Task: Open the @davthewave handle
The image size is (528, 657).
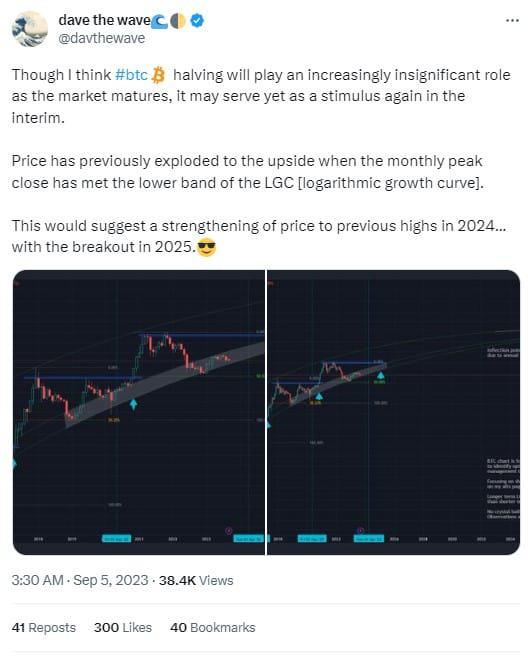Action: (x=101, y=38)
